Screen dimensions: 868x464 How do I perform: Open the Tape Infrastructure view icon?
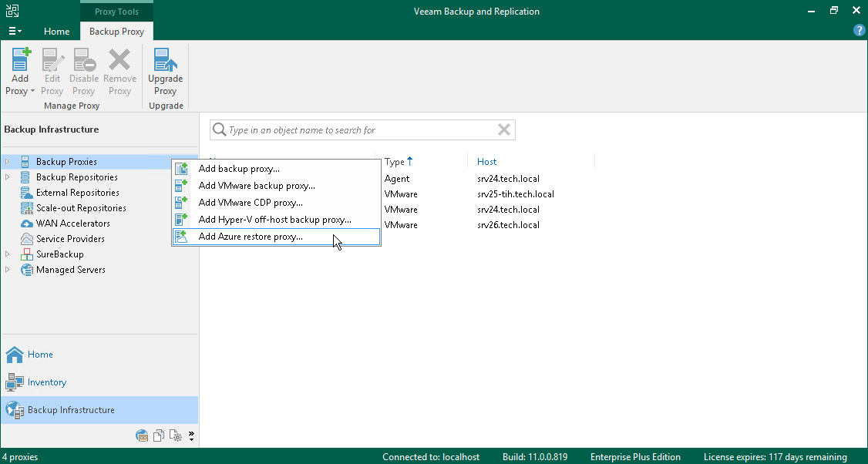142,435
